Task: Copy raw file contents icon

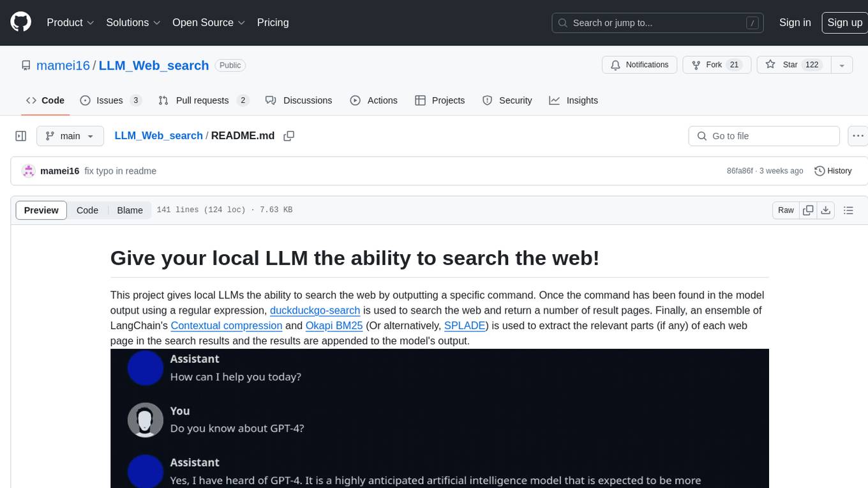Action: pos(809,210)
